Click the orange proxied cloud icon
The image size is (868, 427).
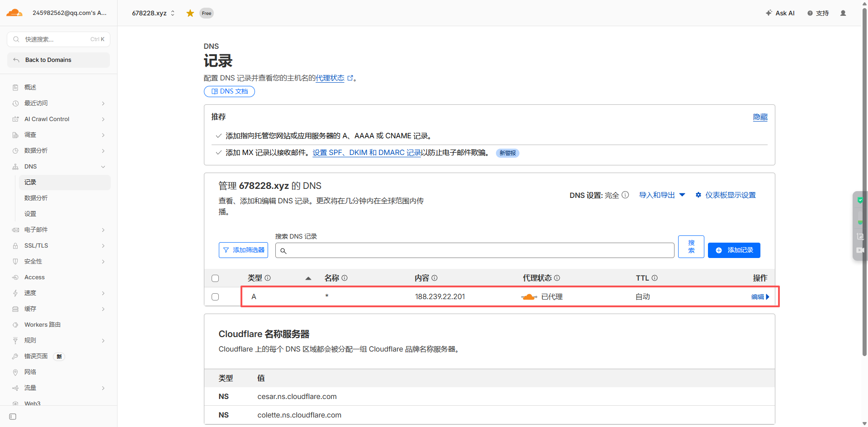(529, 297)
